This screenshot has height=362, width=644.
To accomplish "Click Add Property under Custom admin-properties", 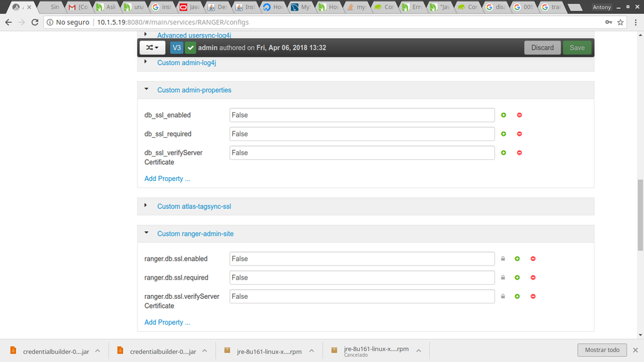I will 167,178.
